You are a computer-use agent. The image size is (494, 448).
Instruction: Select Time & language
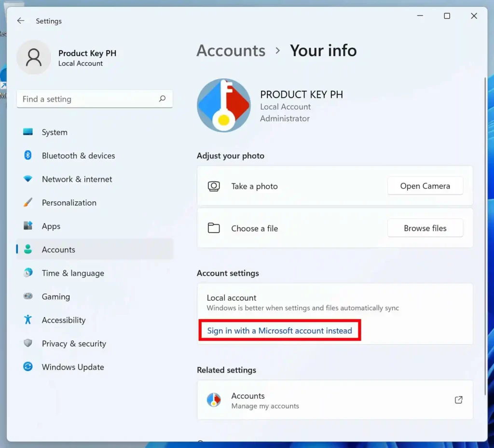(95, 273)
